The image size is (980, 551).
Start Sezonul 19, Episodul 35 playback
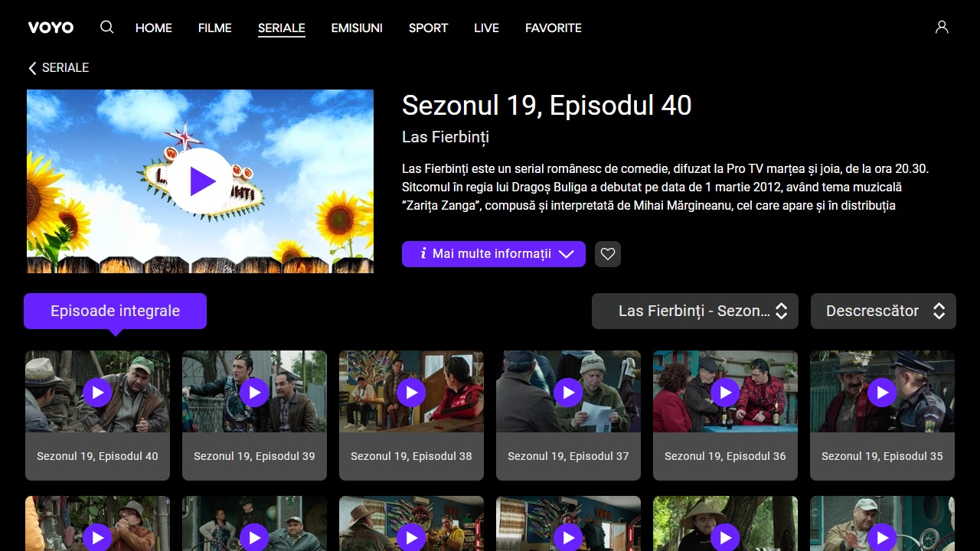[x=882, y=393]
